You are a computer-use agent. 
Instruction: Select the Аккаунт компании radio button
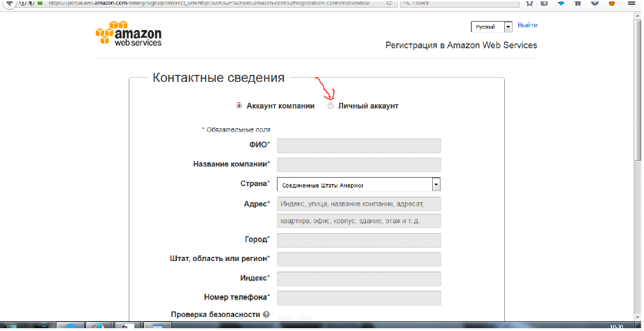click(x=239, y=106)
